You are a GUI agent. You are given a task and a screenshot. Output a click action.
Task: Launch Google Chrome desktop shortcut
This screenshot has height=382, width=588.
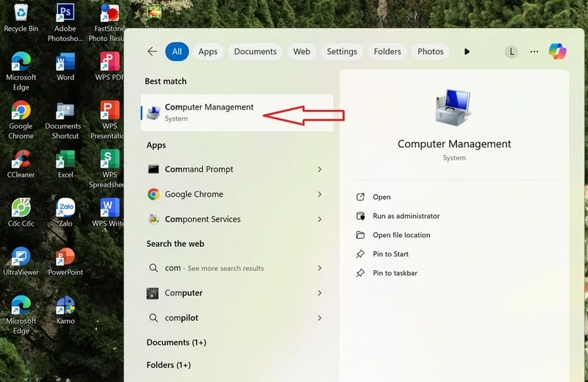click(x=21, y=120)
